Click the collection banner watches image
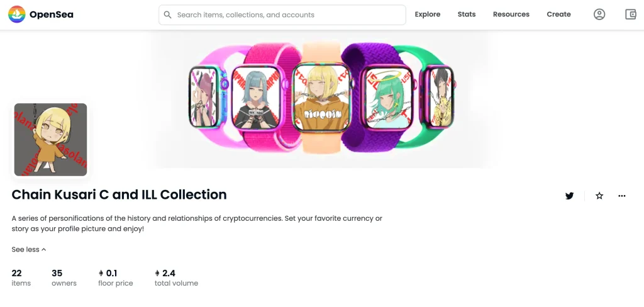Viewport: 644px width, 307px height. pos(321,99)
